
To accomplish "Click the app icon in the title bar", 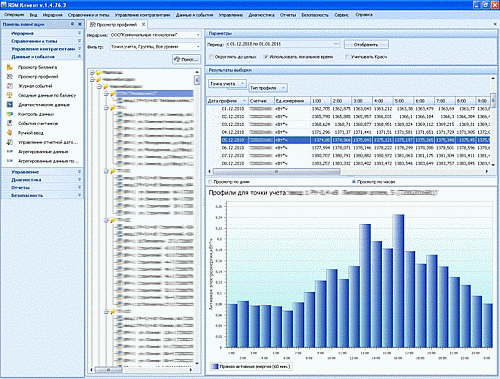I will coord(4,5).
